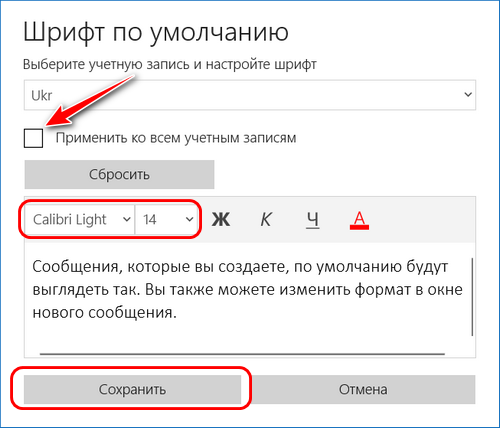Image resolution: width=500 pixels, height=428 pixels.
Task: Click inside the sample message preview text
Action: (x=247, y=289)
